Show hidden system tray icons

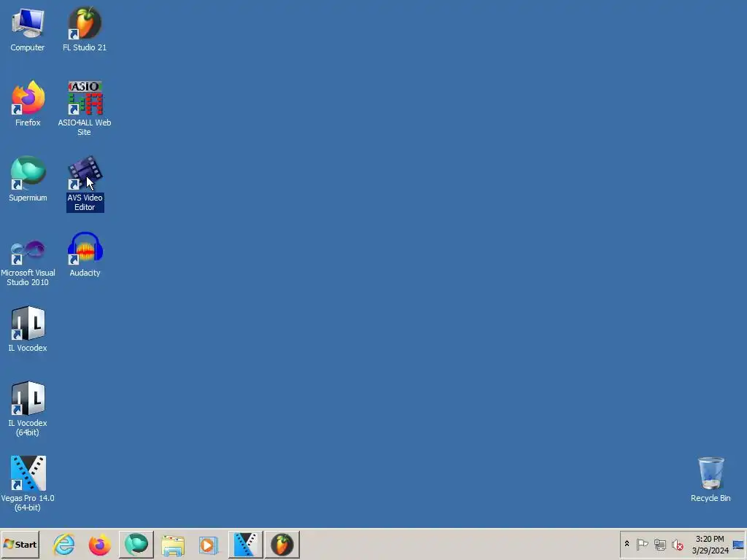pyautogui.click(x=627, y=544)
